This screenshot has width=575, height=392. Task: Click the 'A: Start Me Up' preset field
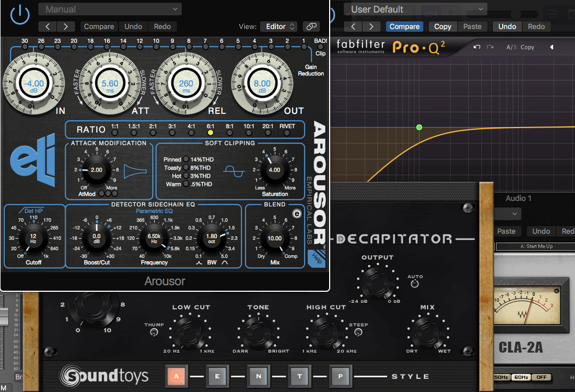tap(536, 246)
